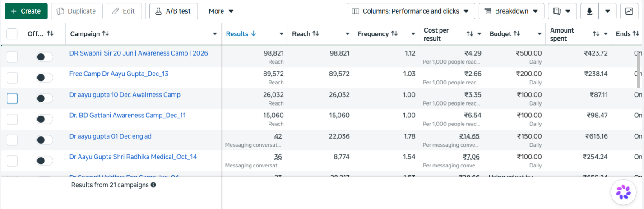
Task: Click the export download arrow icon
Action: coord(589,11)
